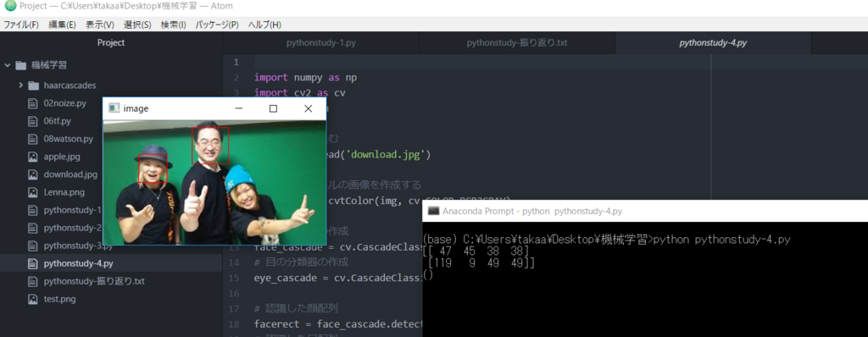
Task: Click line number 1 in gutter
Action: (x=236, y=62)
